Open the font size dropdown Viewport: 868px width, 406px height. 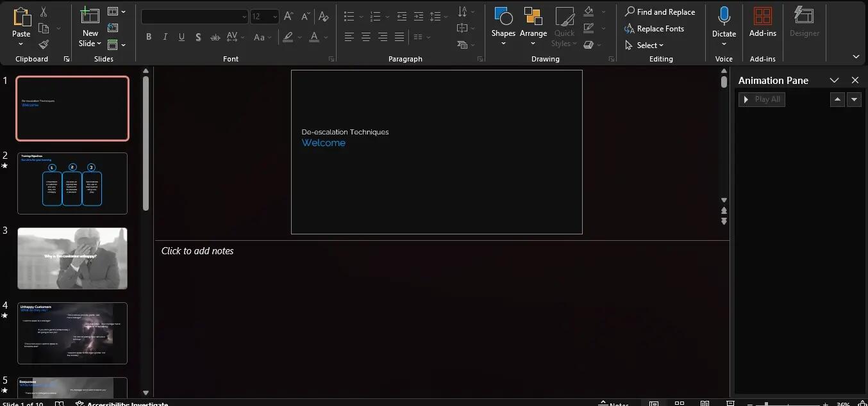point(275,17)
